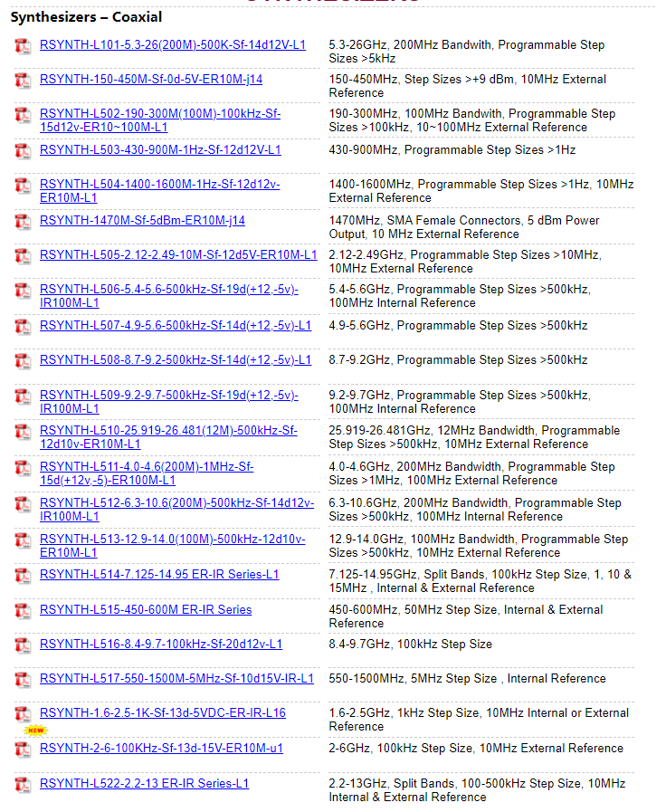Image resolution: width=666 pixels, height=812 pixels.
Task: Open RSYNTH-L514-7.125-14.95 ER-IR Series link
Action: pos(159,574)
